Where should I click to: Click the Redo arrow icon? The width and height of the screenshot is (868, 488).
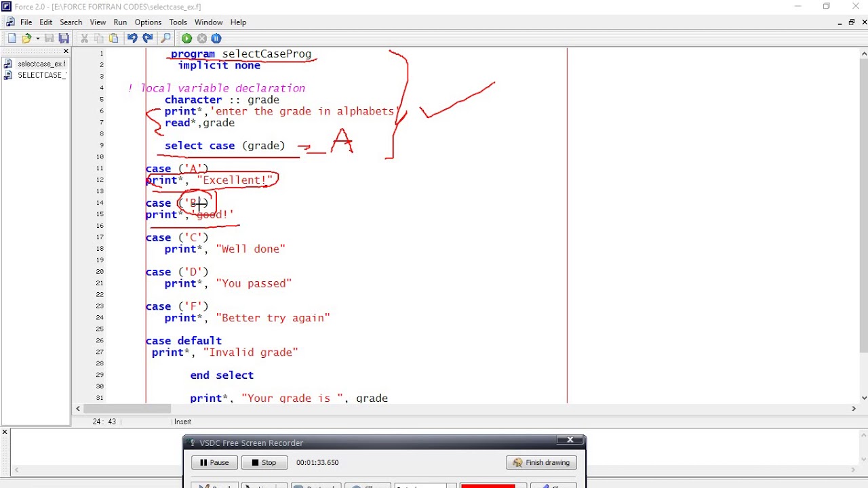147,39
